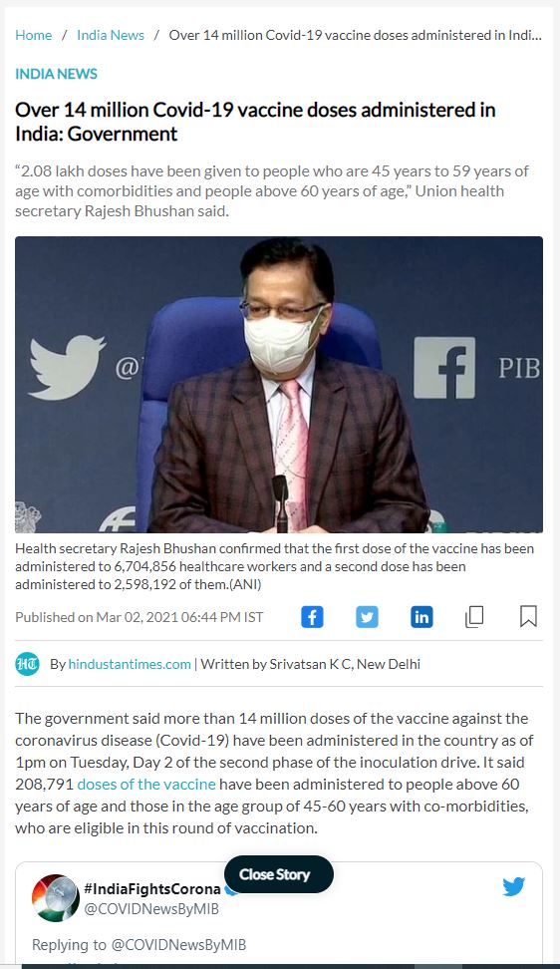Open Rajesh Bhushan article photo
This screenshot has width=560, height=969.
pos(279,385)
